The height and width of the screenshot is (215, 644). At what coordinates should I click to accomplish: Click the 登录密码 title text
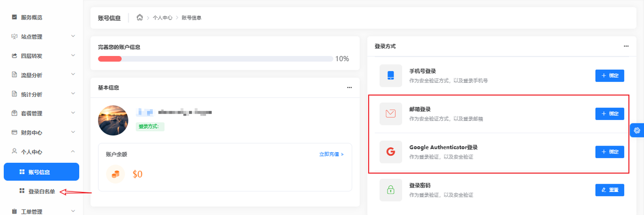pos(420,185)
